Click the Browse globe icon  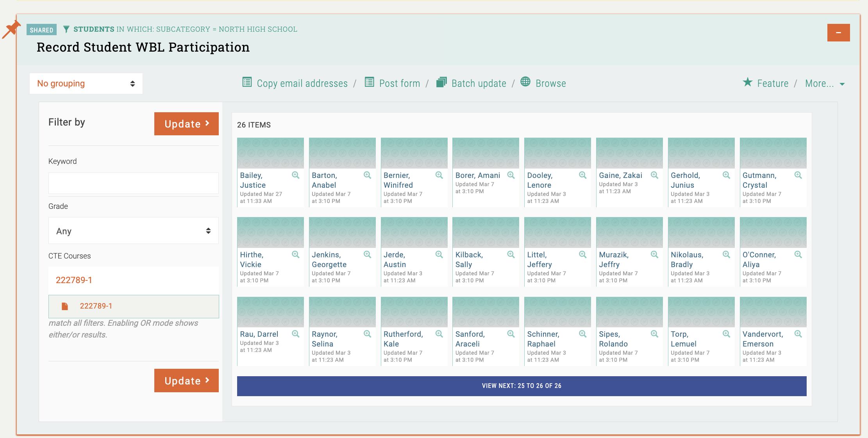click(x=525, y=81)
